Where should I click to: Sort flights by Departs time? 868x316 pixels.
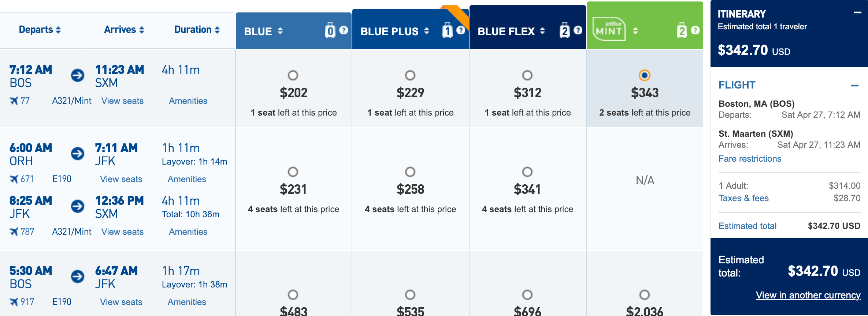pos(40,30)
